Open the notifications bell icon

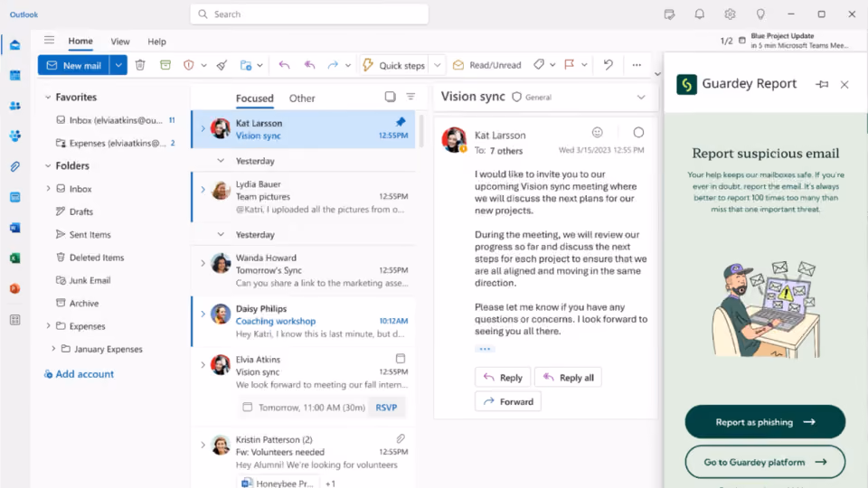coord(700,14)
